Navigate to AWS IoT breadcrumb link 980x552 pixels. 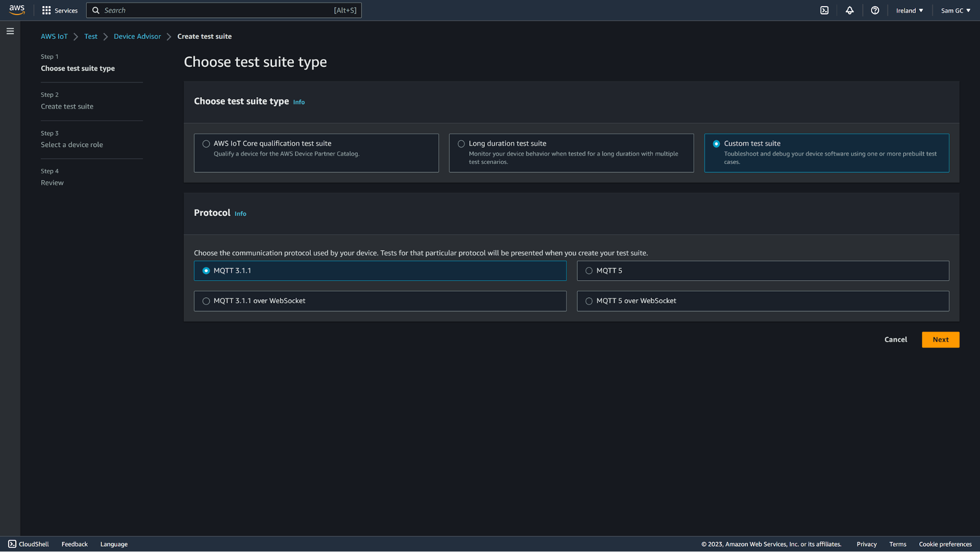tap(54, 36)
